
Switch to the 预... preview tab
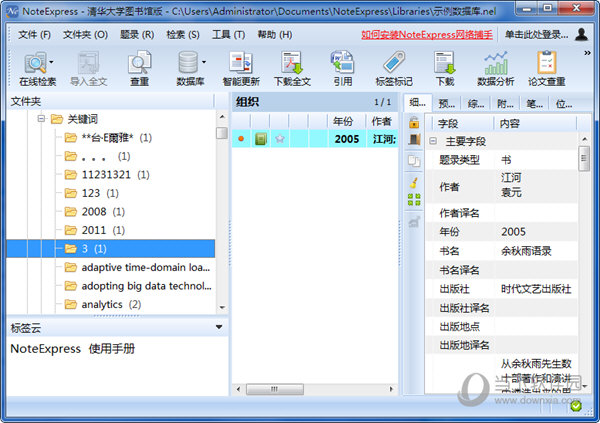[447, 103]
